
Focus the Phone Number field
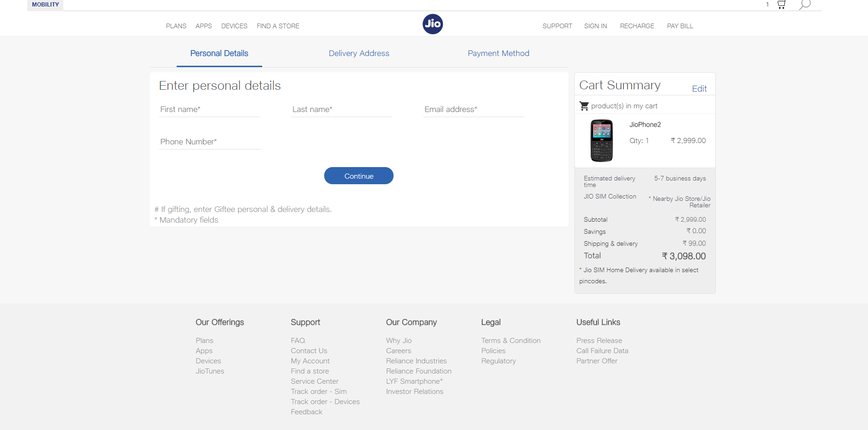tap(210, 142)
